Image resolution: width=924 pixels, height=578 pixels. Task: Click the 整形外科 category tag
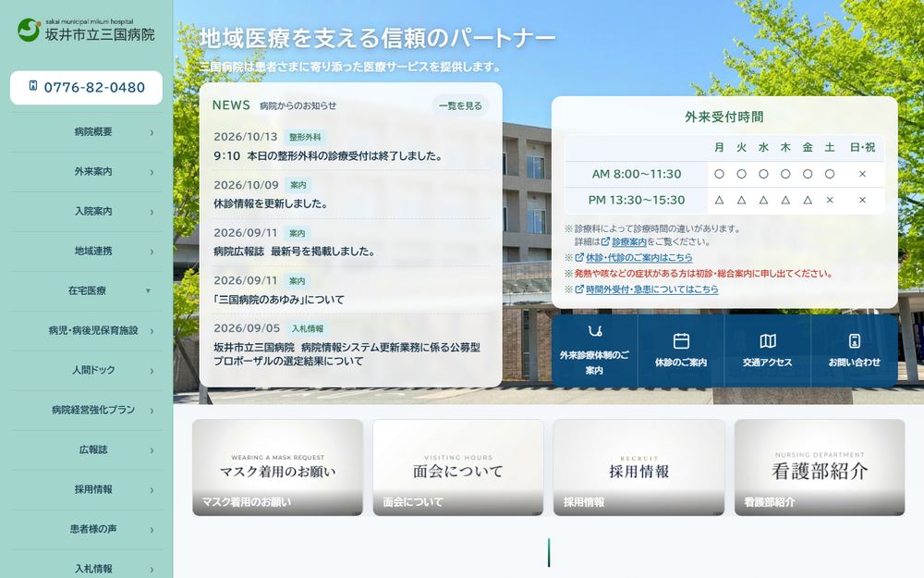tap(305, 137)
